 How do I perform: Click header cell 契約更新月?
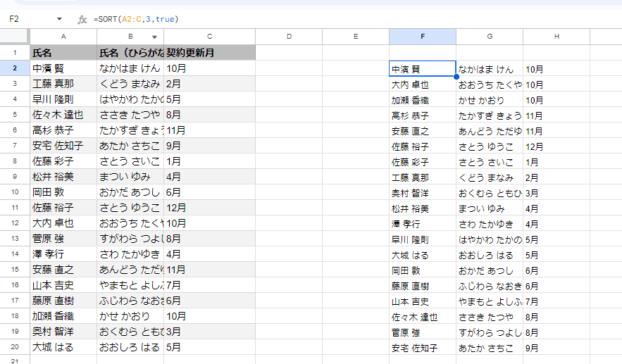click(x=209, y=53)
